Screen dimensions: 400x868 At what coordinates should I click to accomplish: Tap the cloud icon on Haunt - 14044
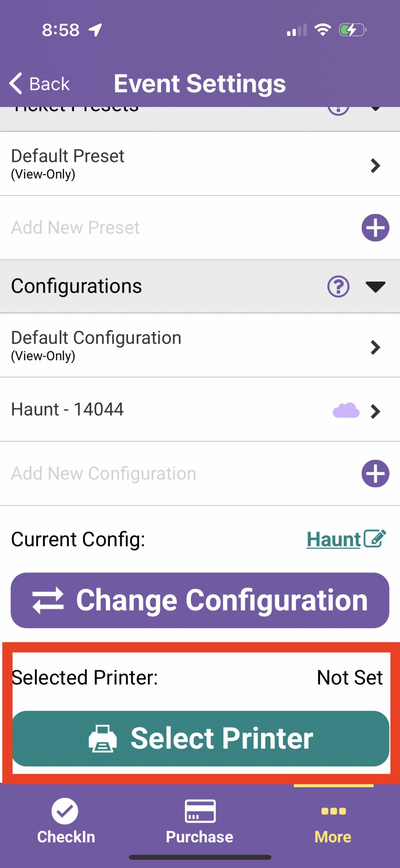346,410
